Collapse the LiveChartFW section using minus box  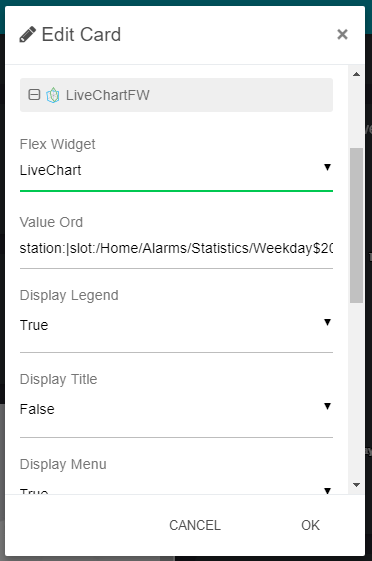(x=34, y=95)
